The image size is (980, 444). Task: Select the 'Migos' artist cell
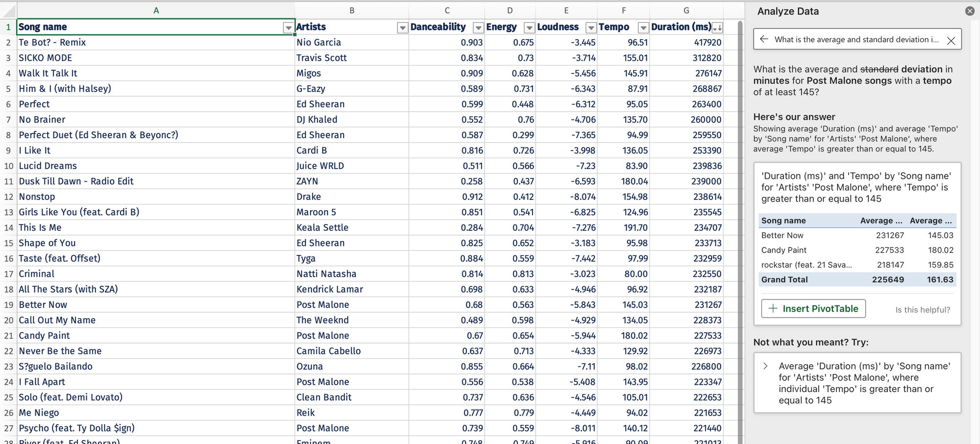[352, 74]
